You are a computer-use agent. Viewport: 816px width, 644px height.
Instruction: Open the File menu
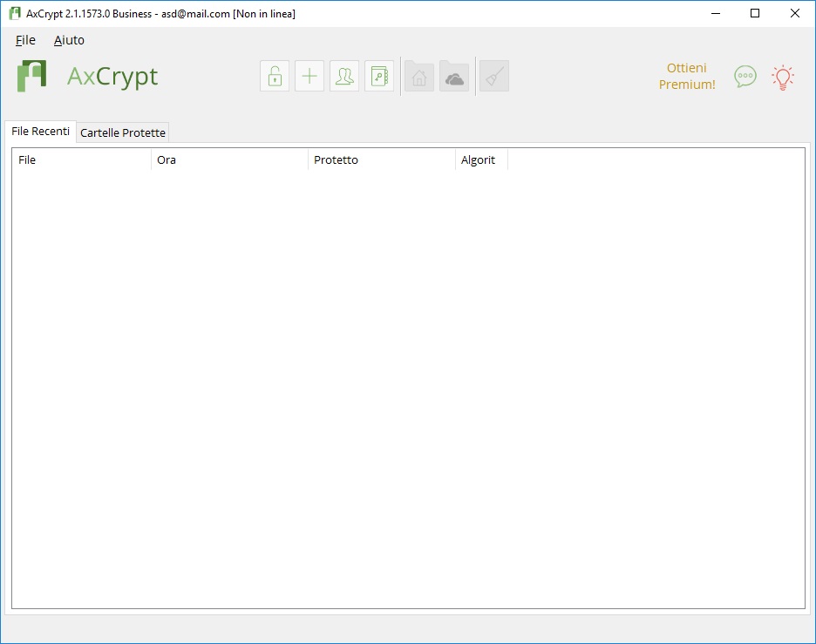click(x=25, y=40)
